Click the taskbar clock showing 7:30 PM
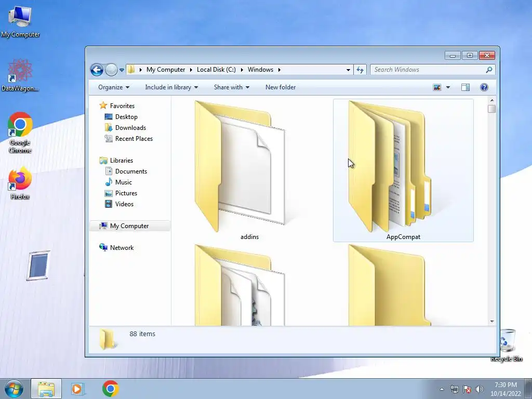The width and height of the screenshot is (532, 399). [x=506, y=389]
